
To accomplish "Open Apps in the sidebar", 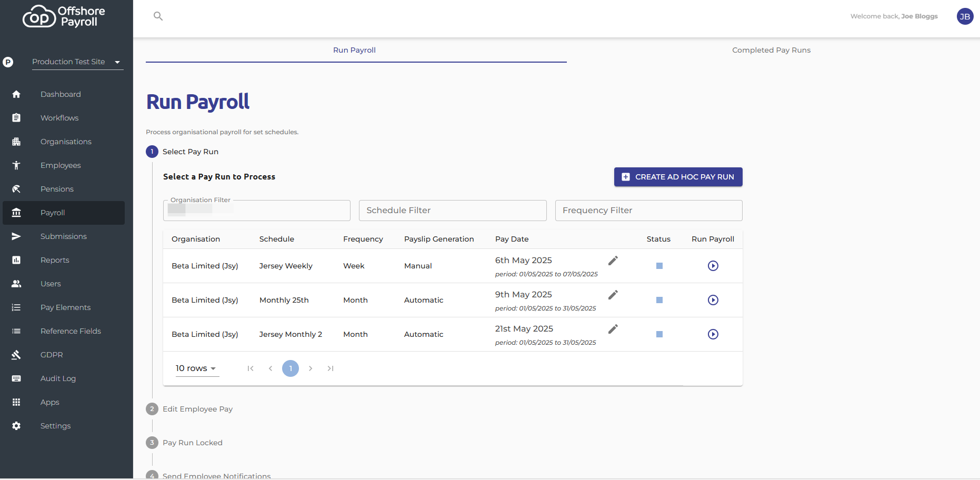I will 64,402.
